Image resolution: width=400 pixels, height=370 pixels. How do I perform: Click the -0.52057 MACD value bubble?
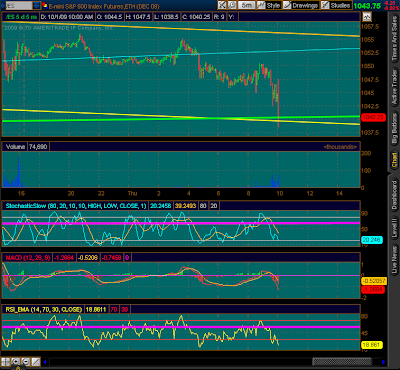coord(373,281)
